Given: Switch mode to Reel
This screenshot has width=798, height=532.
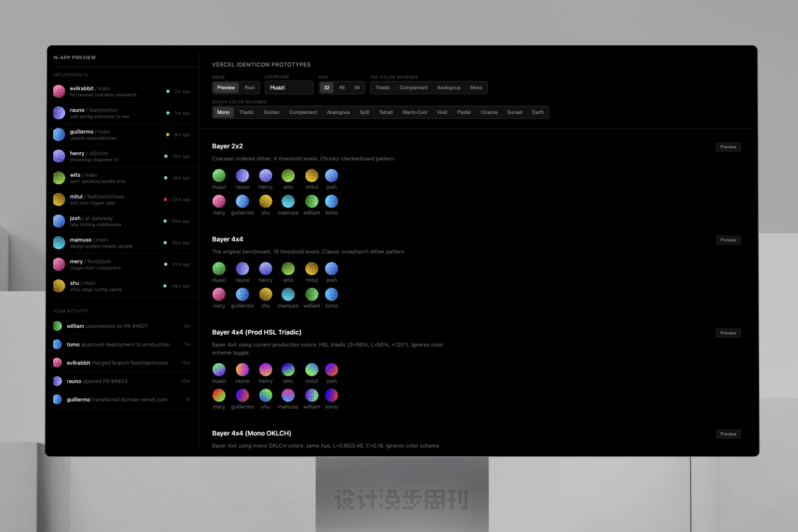Looking at the screenshot, I should 249,88.
